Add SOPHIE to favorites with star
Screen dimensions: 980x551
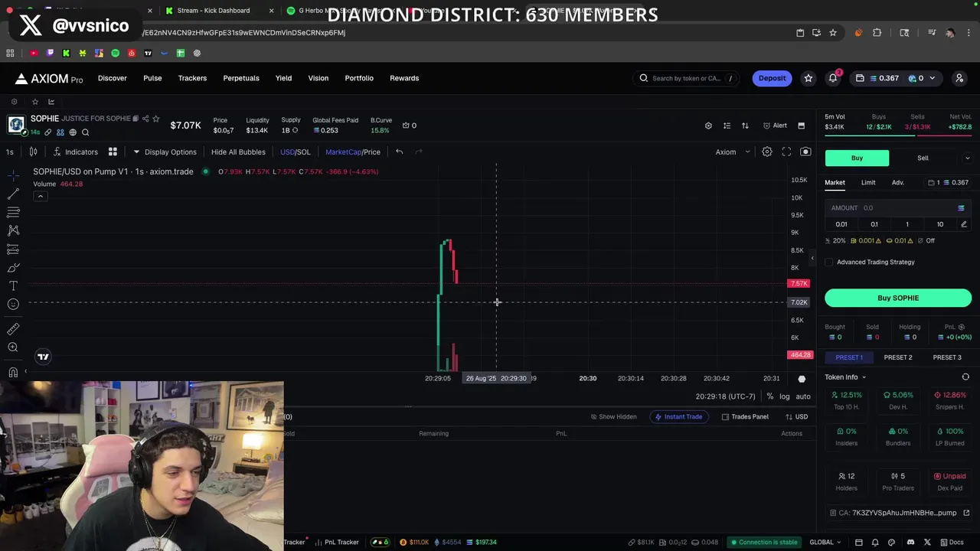click(x=156, y=119)
